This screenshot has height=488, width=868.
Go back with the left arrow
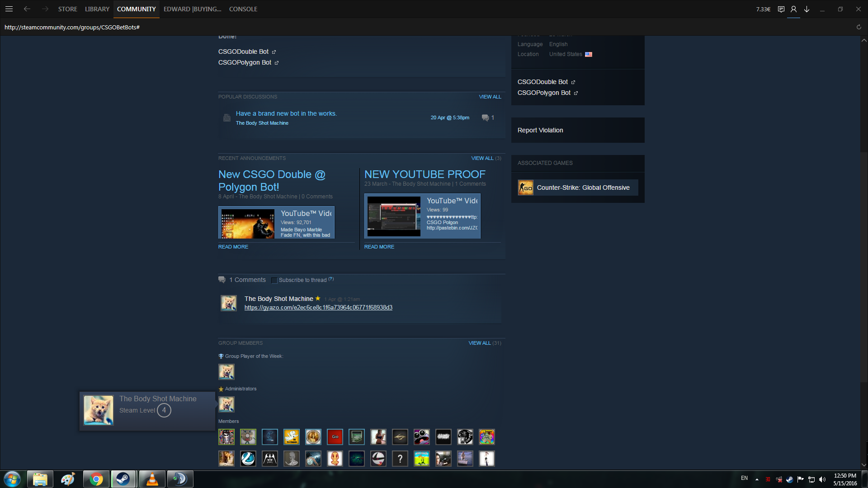click(x=27, y=9)
